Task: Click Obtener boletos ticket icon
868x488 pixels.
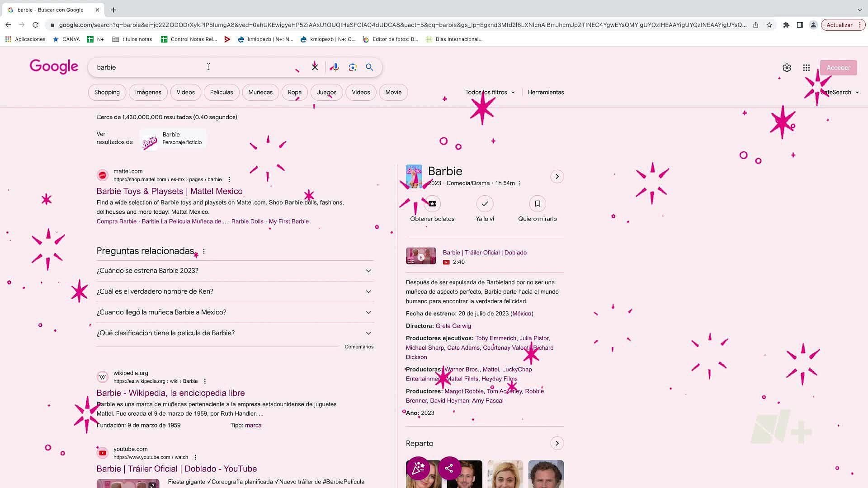Action: pos(432,204)
